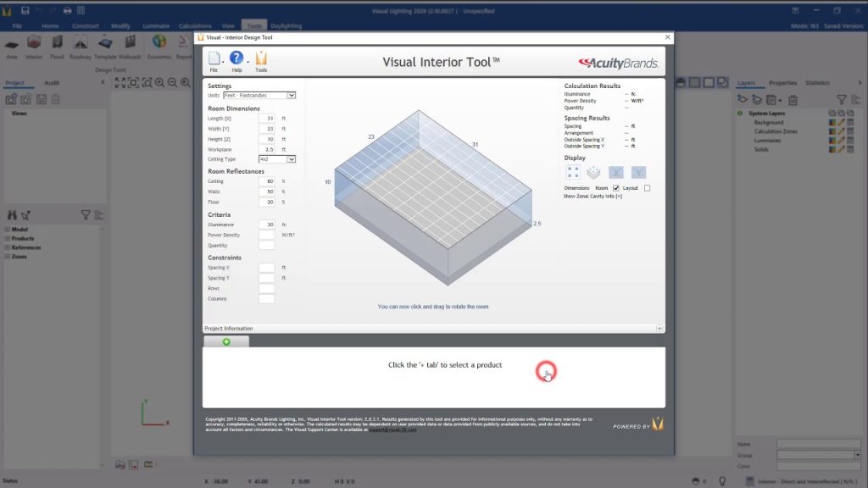
Task: Close the Interior Design Tool dialog
Action: [668, 37]
